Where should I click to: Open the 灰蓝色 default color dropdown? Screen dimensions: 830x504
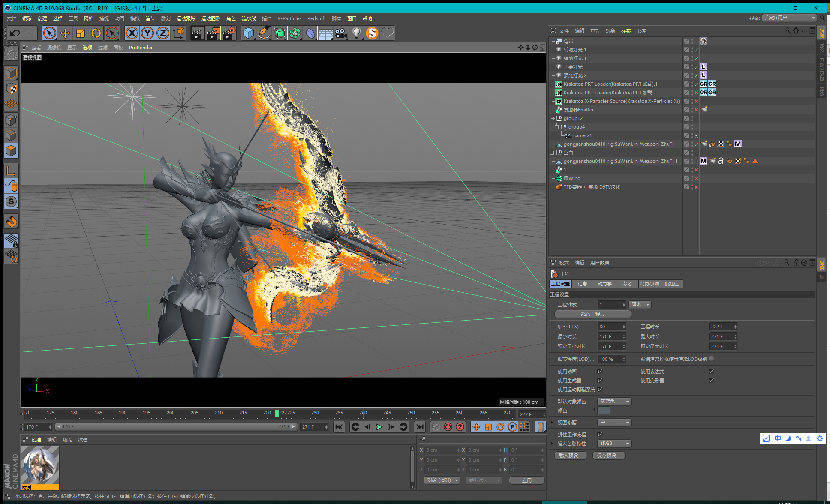coord(614,402)
